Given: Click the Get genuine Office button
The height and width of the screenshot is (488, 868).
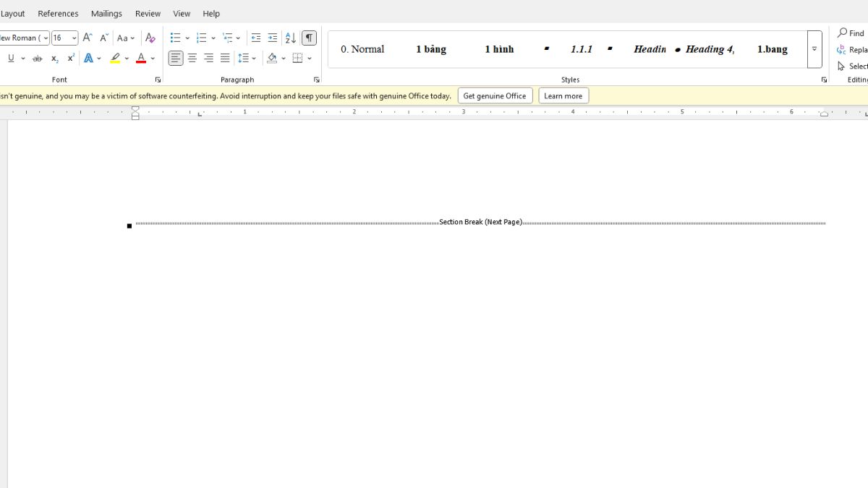Looking at the screenshot, I should point(495,95).
